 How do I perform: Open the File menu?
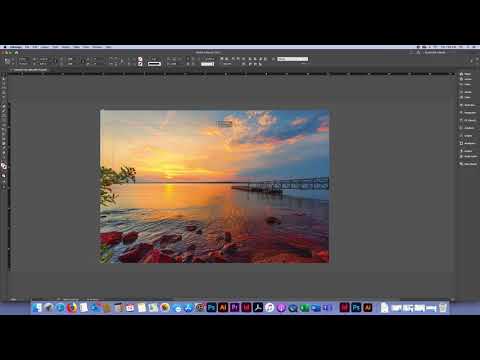27,47
